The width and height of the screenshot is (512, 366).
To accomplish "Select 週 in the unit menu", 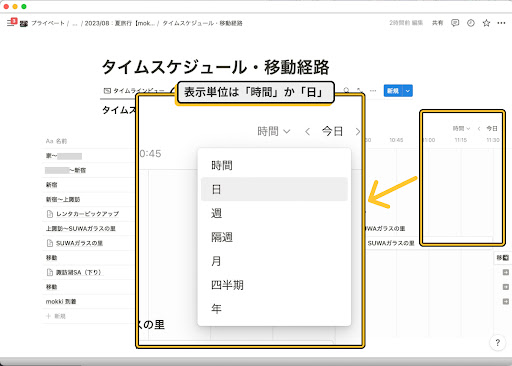I will tap(274, 213).
